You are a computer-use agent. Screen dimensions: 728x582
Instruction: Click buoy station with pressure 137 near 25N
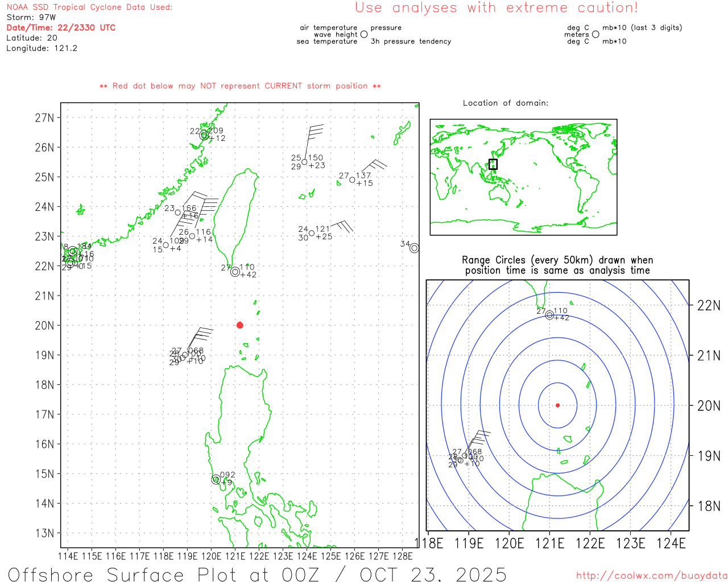click(x=352, y=180)
